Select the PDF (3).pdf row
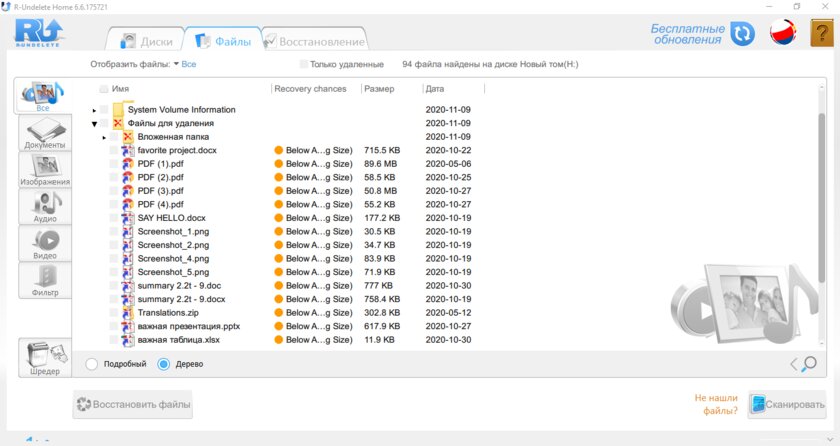Viewport: 840px width, 446px height. (292, 191)
